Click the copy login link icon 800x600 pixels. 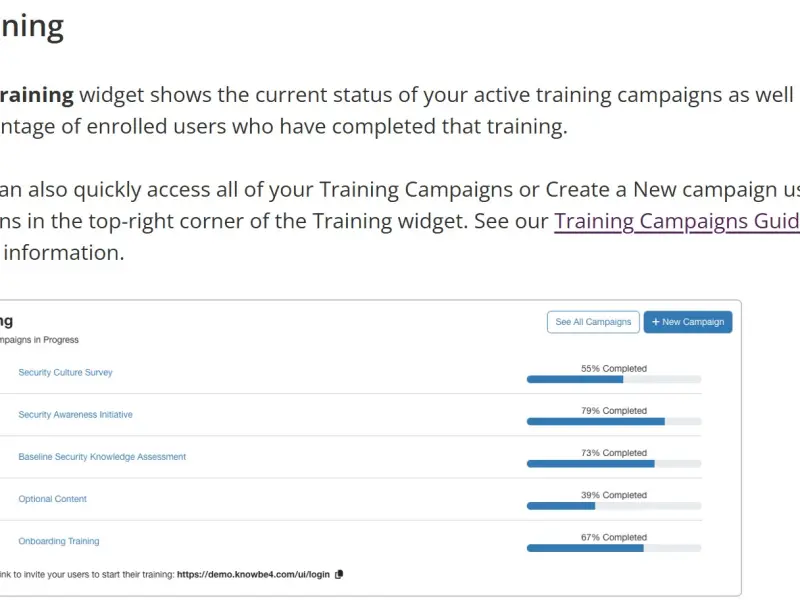click(339, 574)
